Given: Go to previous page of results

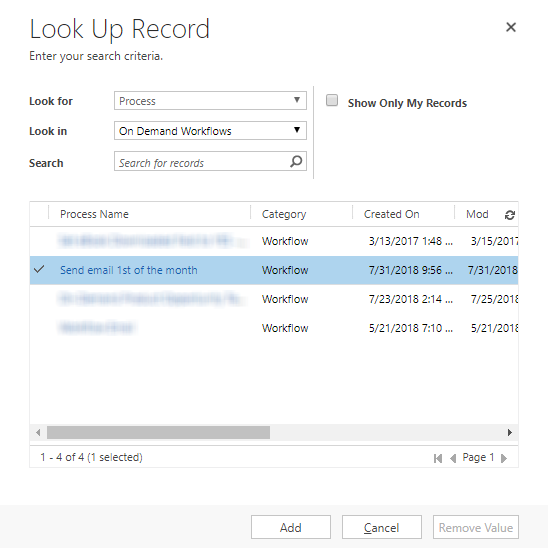Looking at the screenshot, I should coord(453,458).
